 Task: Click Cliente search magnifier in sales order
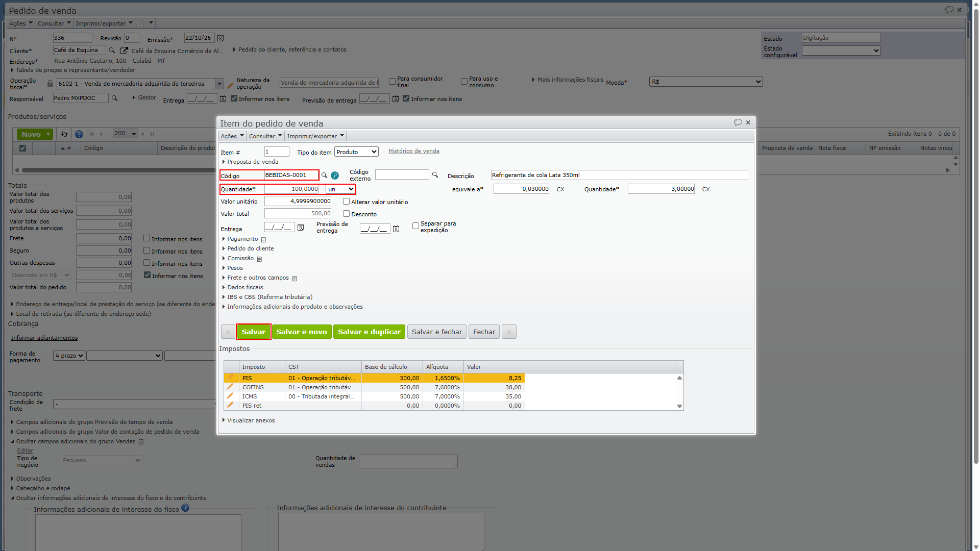(x=112, y=50)
